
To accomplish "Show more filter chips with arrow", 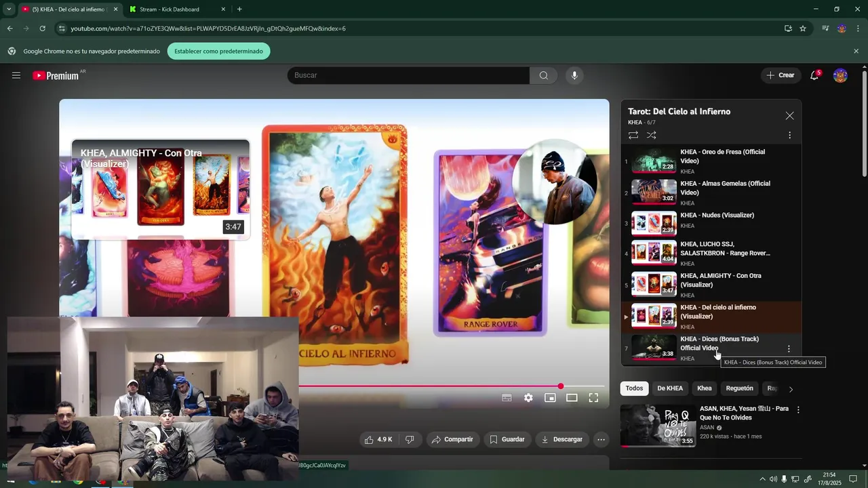I will click(791, 389).
